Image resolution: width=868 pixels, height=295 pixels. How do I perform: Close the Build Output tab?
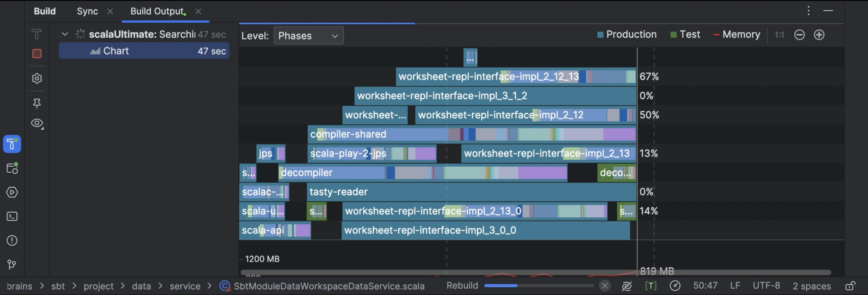pos(199,11)
